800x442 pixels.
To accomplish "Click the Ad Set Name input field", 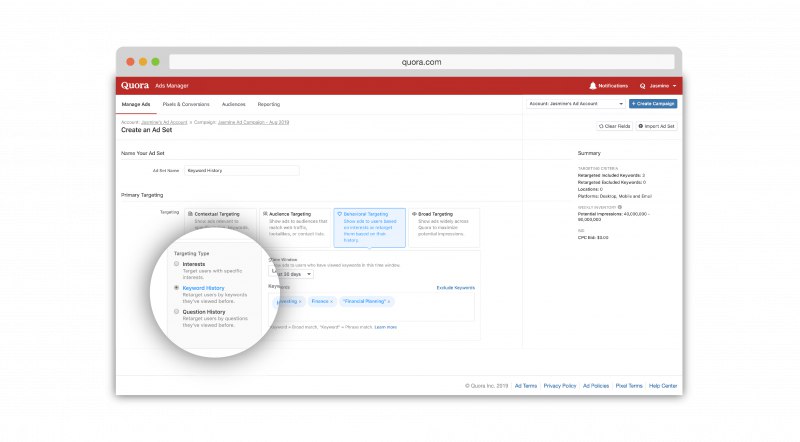I will coord(242,170).
